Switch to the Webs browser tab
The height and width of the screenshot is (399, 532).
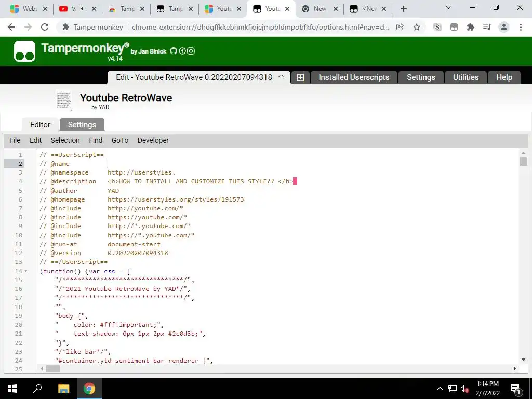click(24, 9)
